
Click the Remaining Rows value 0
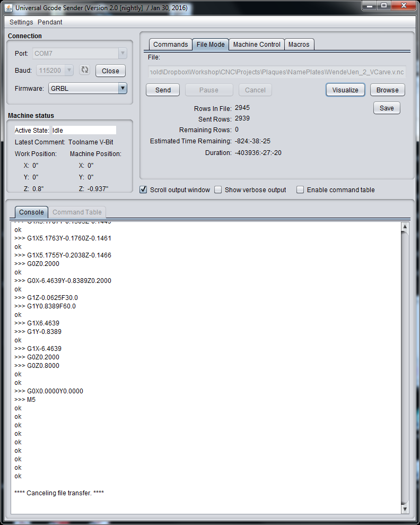point(237,129)
